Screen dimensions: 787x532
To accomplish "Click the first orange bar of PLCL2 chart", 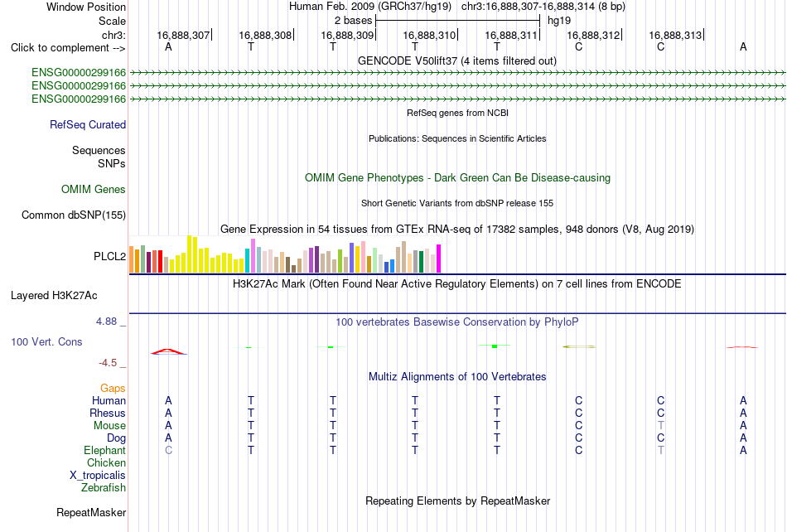I will [132, 259].
